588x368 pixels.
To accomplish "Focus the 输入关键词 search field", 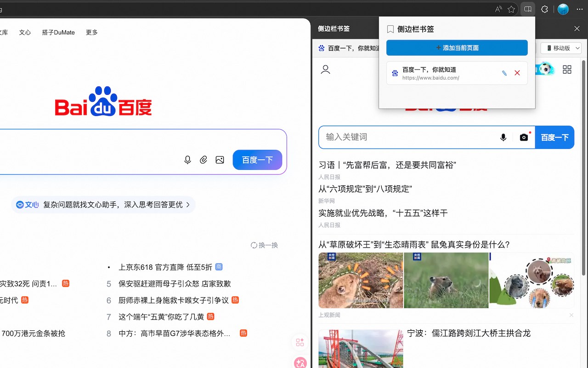I will [409, 137].
